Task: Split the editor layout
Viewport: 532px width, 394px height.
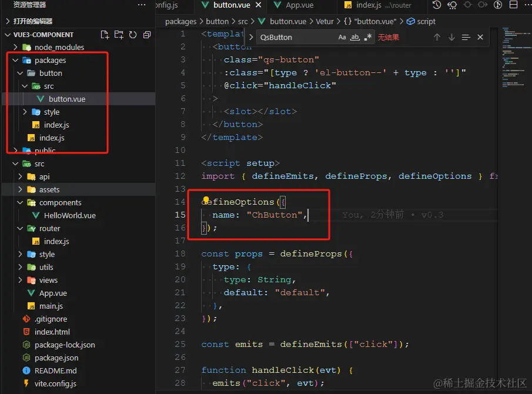Action: pyautogui.click(x=514, y=5)
